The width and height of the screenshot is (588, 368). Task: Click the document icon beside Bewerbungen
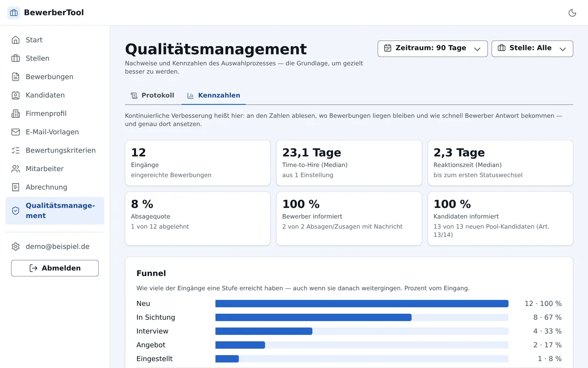(16, 77)
